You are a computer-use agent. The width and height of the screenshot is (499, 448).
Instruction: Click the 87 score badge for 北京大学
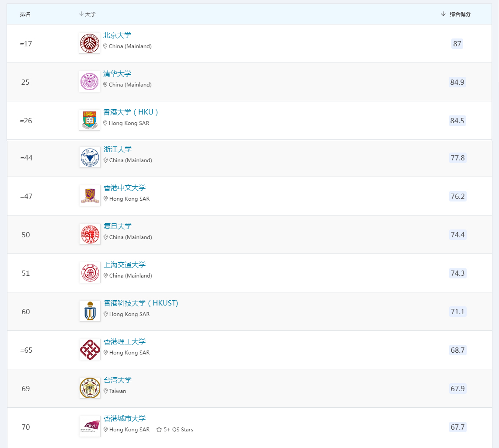click(x=457, y=44)
